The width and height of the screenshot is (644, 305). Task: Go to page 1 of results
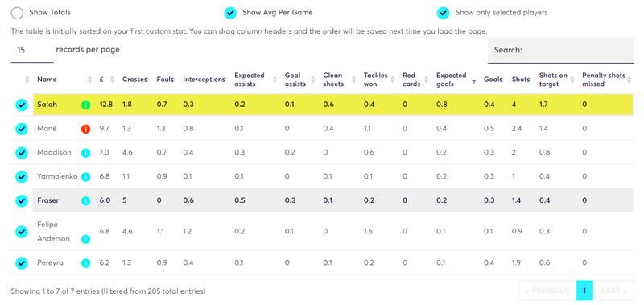click(584, 291)
